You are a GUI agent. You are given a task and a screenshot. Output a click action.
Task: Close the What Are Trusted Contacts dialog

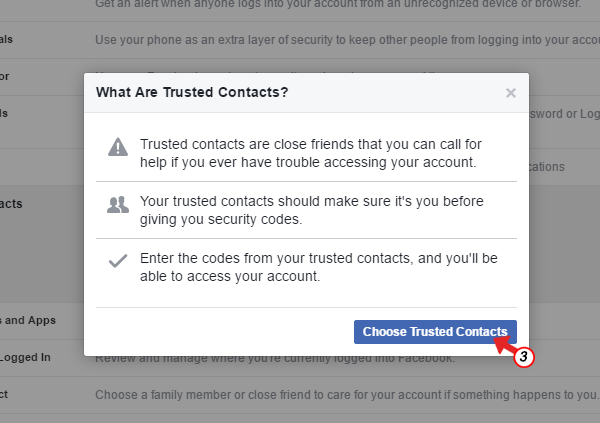[511, 93]
